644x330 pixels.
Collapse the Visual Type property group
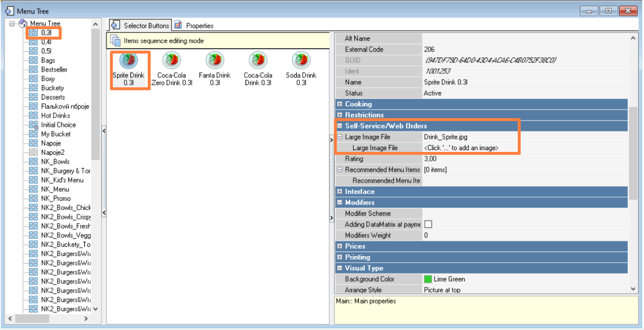coord(340,268)
